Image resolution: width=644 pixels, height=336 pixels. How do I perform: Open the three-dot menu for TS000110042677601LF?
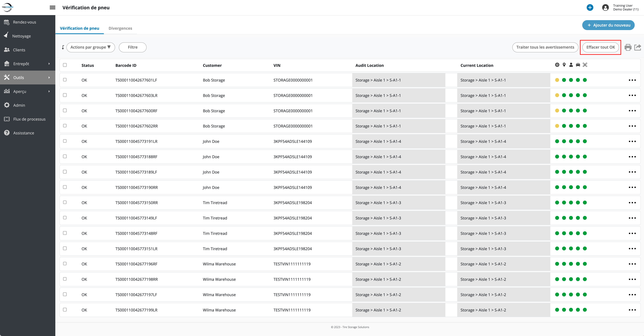click(632, 80)
